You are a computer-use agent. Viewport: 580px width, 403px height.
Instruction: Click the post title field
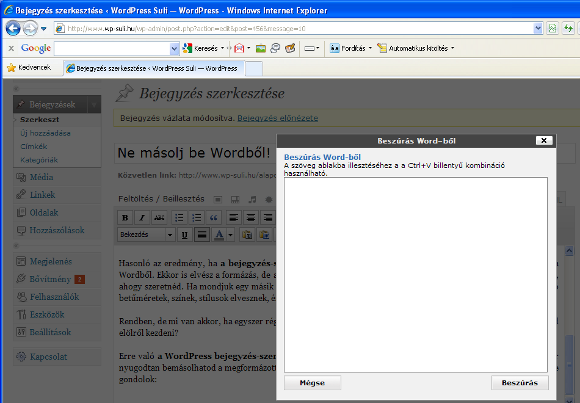click(195, 153)
